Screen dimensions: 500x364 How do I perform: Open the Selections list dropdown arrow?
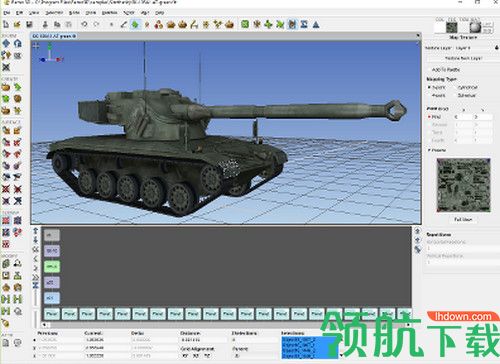341,355
